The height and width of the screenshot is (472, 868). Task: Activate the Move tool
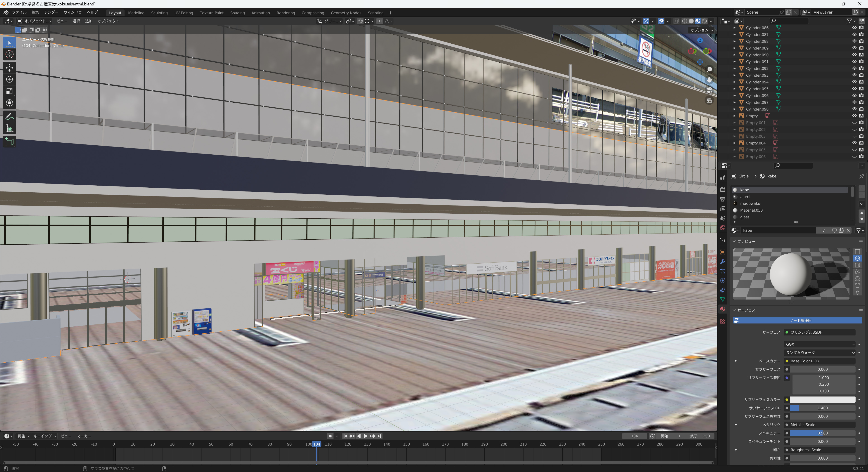tap(9, 68)
